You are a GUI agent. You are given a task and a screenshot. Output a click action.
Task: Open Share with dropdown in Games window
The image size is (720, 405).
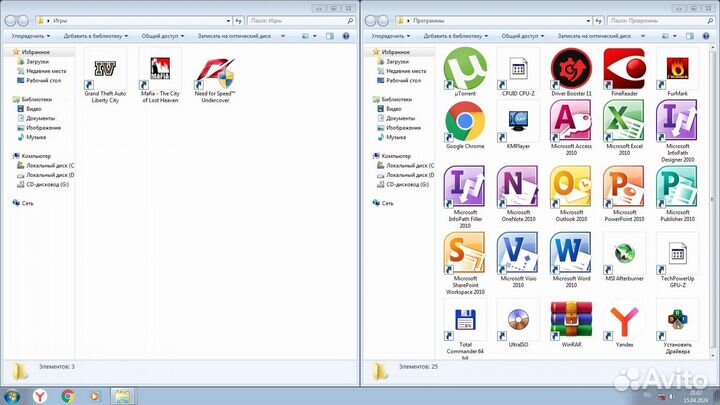(163, 36)
